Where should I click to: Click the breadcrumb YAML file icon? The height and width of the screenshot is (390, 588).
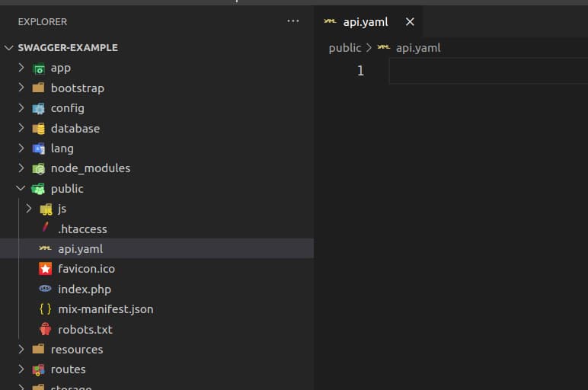click(x=384, y=47)
